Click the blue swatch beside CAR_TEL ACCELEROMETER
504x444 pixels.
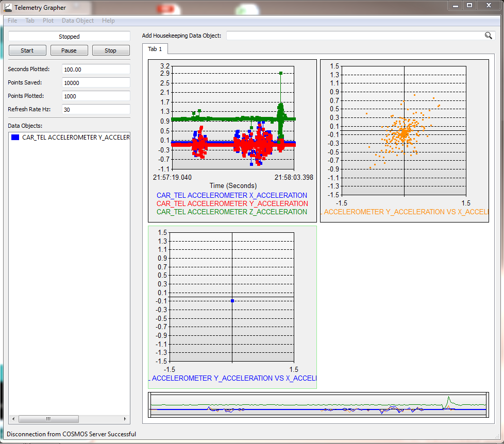15,138
